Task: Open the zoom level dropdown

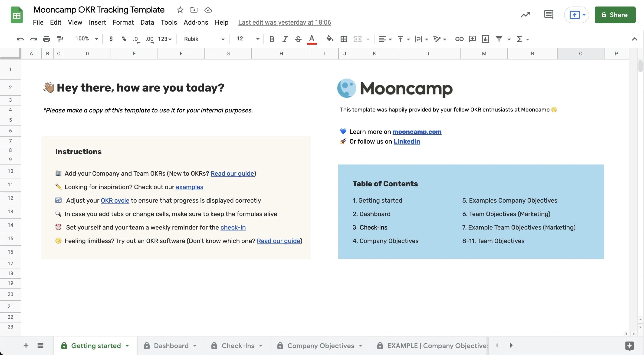Action: point(86,39)
